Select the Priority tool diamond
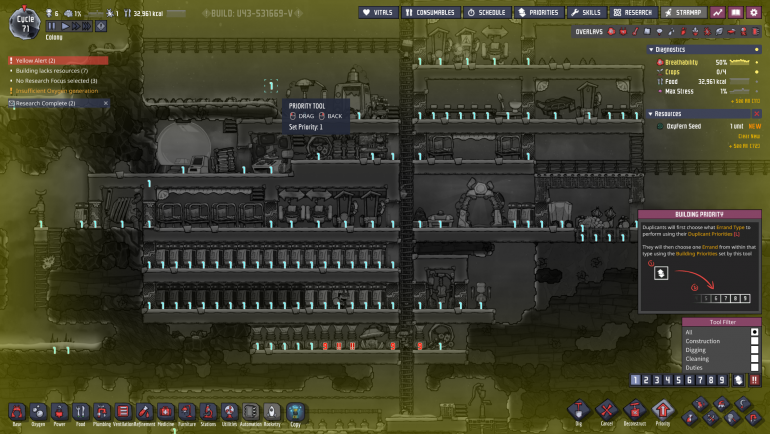This screenshot has height=434, width=770. [x=663, y=410]
